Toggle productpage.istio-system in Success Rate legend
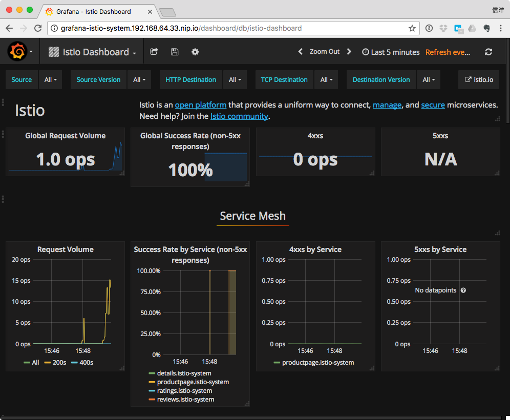This screenshot has height=420, width=510. (x=188, y=382)
